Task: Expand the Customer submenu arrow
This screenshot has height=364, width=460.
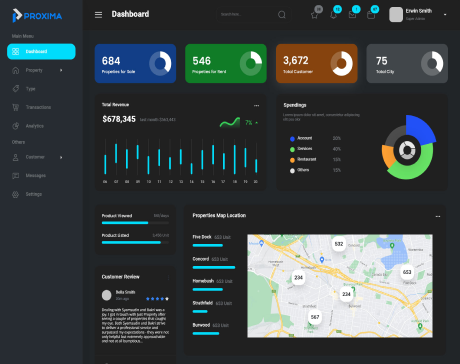Action: click(x=61, y=157)
